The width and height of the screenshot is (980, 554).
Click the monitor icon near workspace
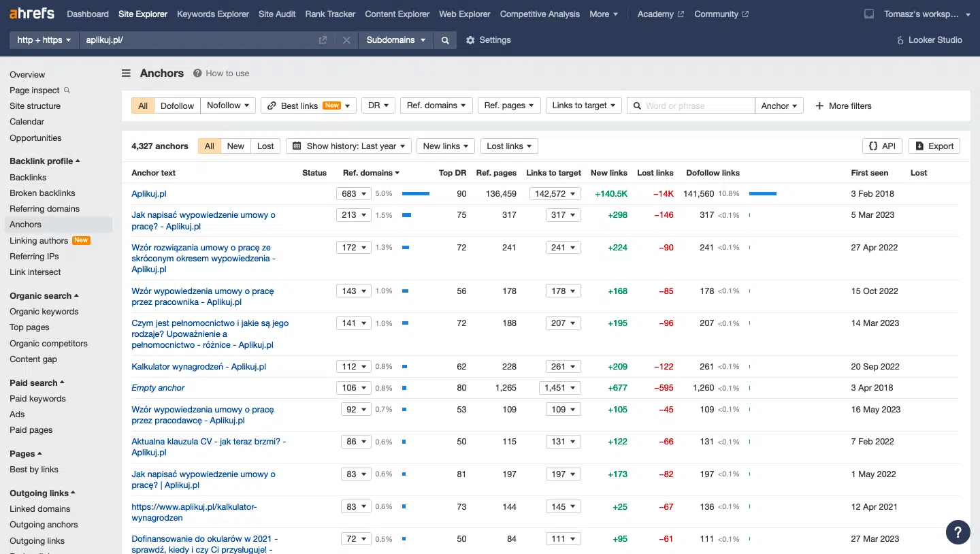click(868, 14)
